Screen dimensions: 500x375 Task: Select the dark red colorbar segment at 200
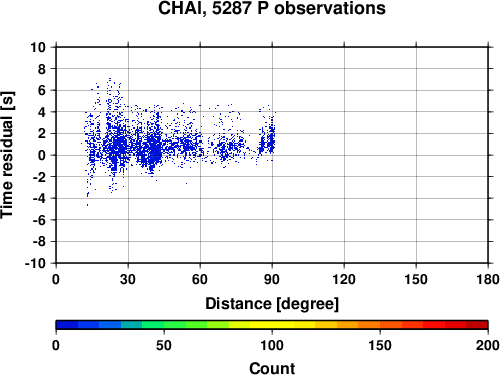click(x=477, y=325)
